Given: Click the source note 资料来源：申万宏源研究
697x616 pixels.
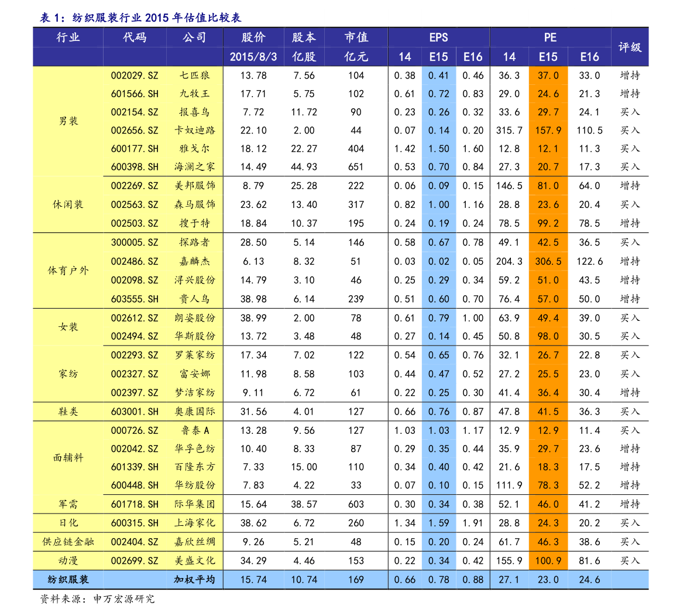Looking at the screenshot, I should point(97,599).
